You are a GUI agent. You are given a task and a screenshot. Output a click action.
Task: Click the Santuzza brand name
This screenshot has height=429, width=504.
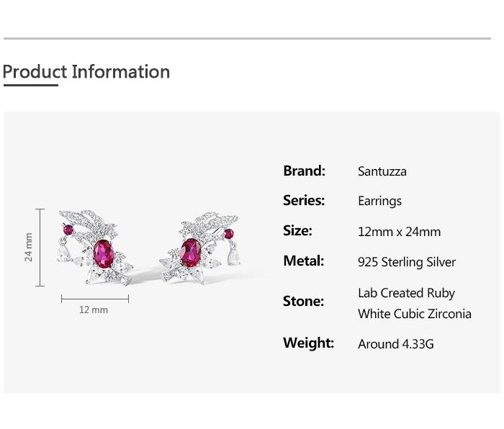pyautogui.click(x=382, y=171)
